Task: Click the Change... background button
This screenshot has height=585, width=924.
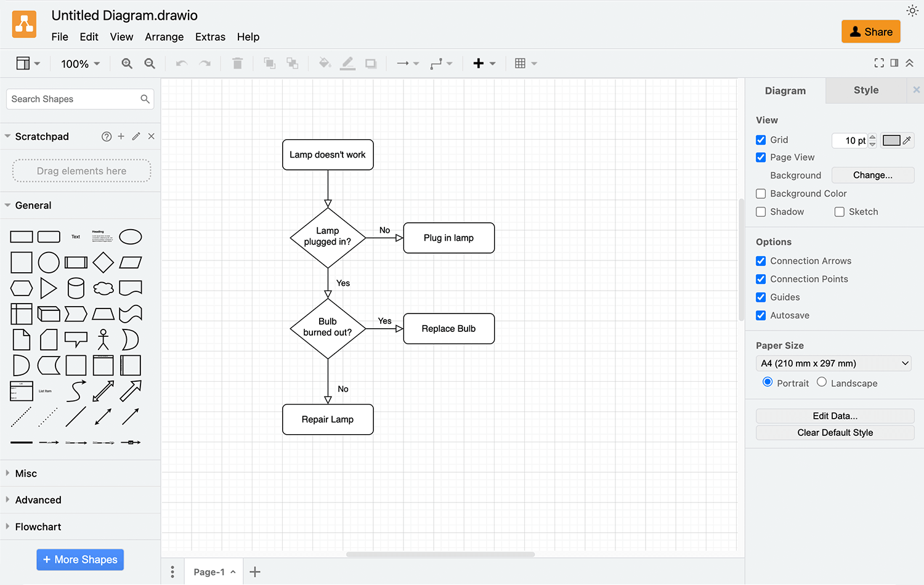Action: [x=873, y=175]
